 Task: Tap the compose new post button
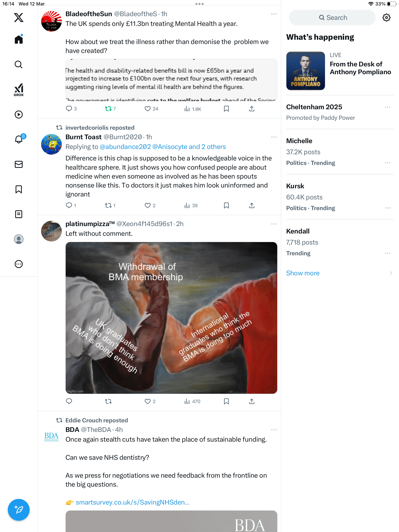[19, 510]
